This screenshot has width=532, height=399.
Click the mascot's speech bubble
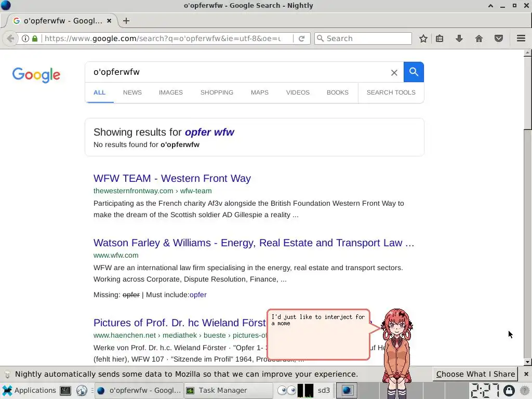(x=318, y=334)
